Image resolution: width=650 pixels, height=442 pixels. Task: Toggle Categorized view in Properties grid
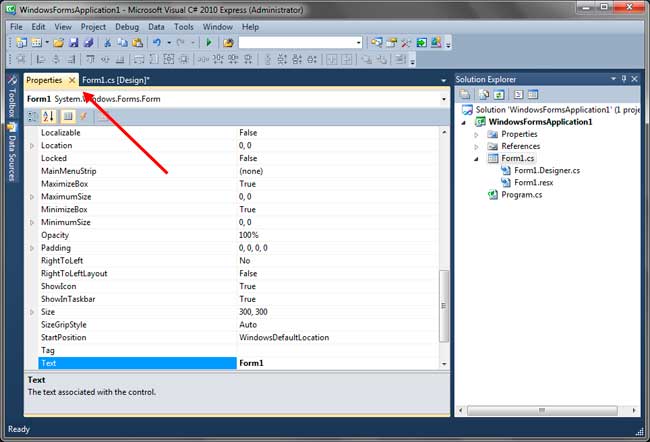pos(32,116)
